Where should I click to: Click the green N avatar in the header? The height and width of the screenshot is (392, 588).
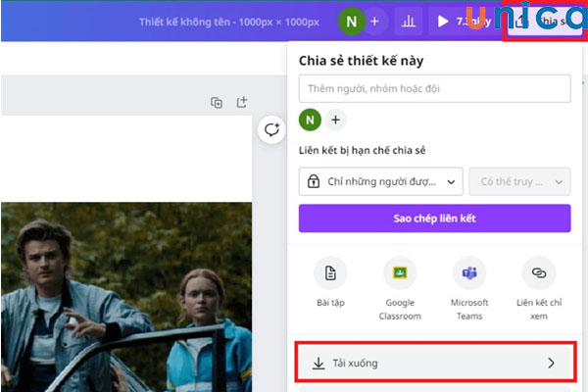352,22
